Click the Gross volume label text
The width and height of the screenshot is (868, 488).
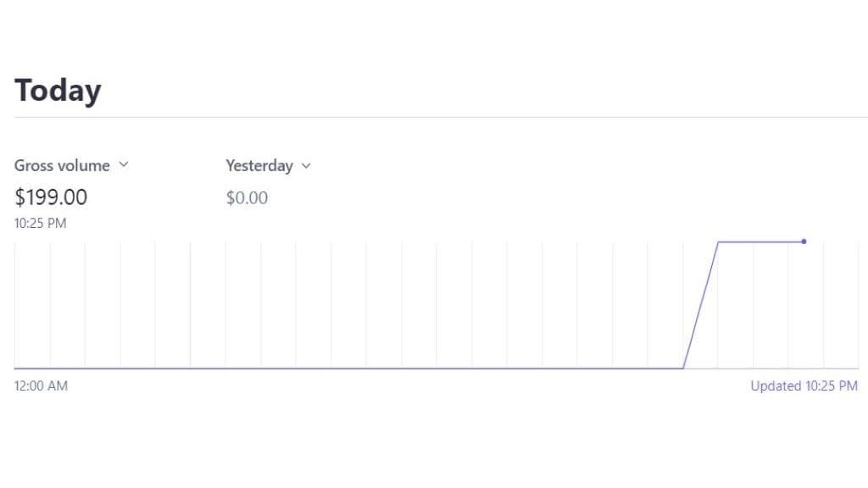point(62,165)
